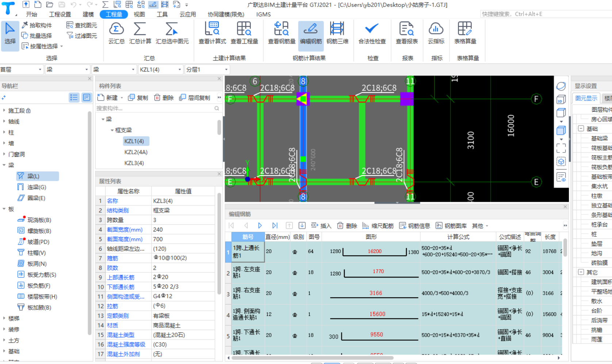This screenshot has height=364, width=612.
Task: Expand the 柱 node in navigation tree
Action: [4, 132]
